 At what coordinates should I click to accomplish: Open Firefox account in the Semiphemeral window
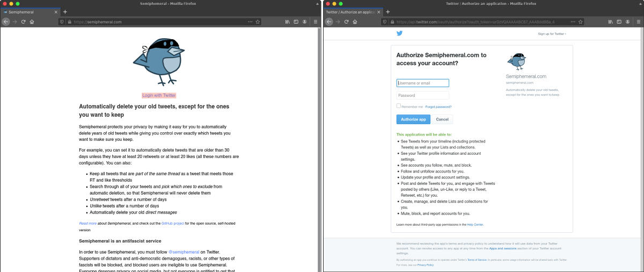click(304, 22)
